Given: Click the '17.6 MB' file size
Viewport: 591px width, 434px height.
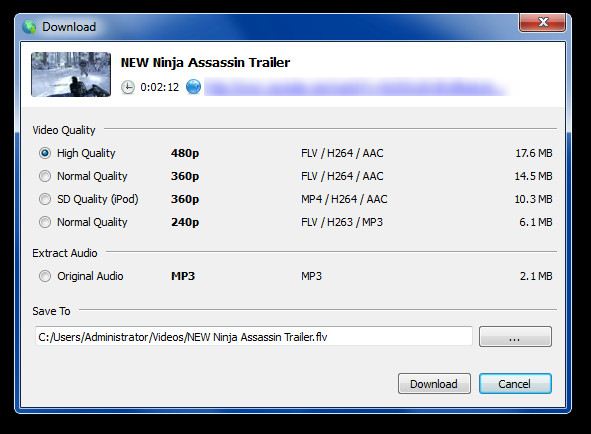Looking at the screenshot, I should pyautogui.click(x=534, y=153).
